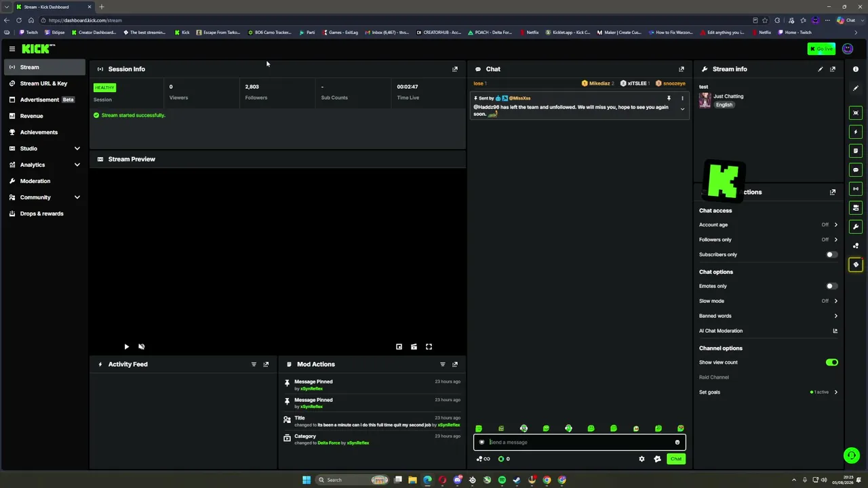Image resolution: width=868 pixels, height=488 pixels.
Task: Click the Just Chatting category thumbnail
Action: (x=705, y=100)
